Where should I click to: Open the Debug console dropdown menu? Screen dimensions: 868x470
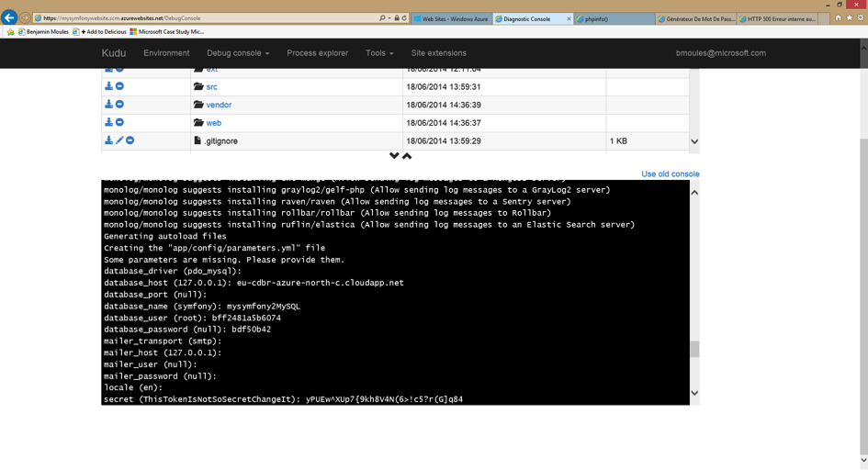pos(238,53)
